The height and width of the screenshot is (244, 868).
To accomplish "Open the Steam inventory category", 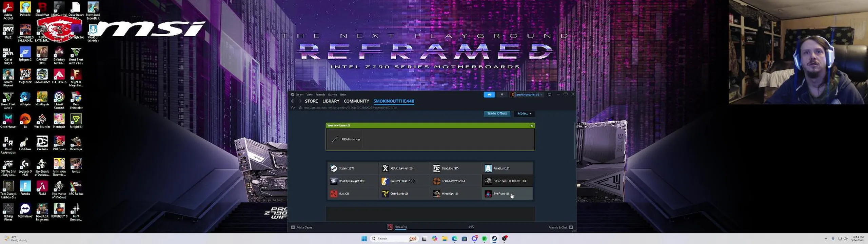I will click(353, 168).
